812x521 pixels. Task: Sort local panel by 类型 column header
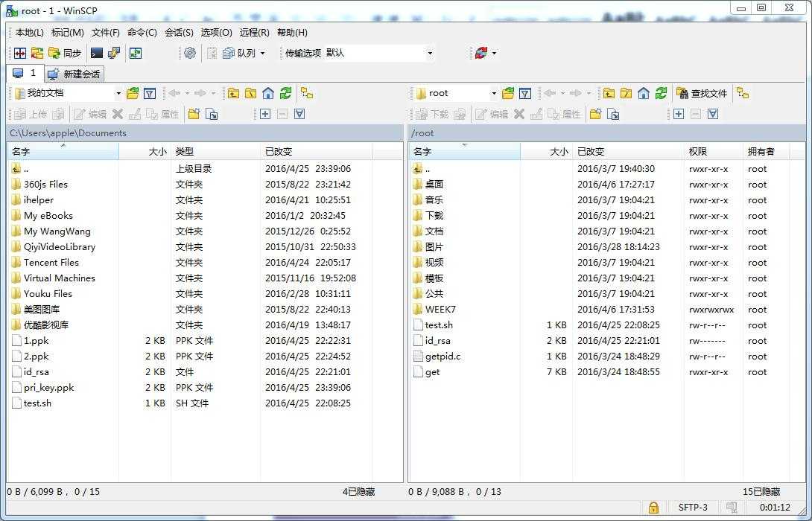[x=215, y=151]
